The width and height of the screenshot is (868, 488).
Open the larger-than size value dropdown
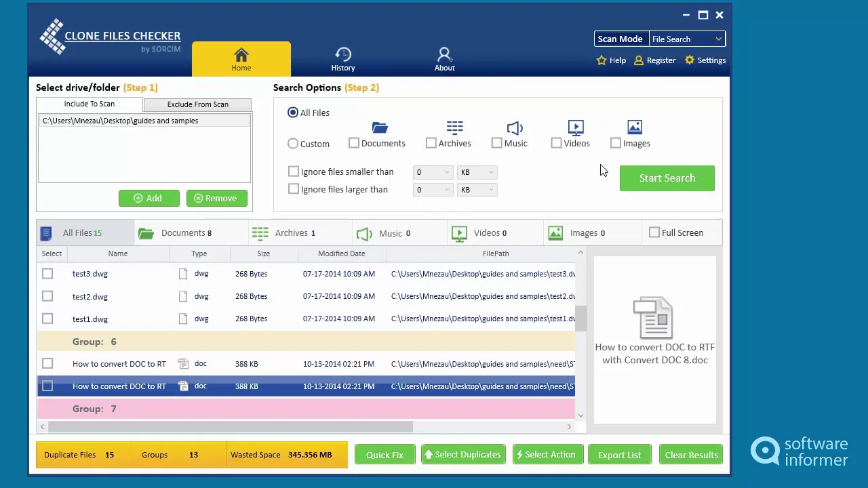pos(433,190)
